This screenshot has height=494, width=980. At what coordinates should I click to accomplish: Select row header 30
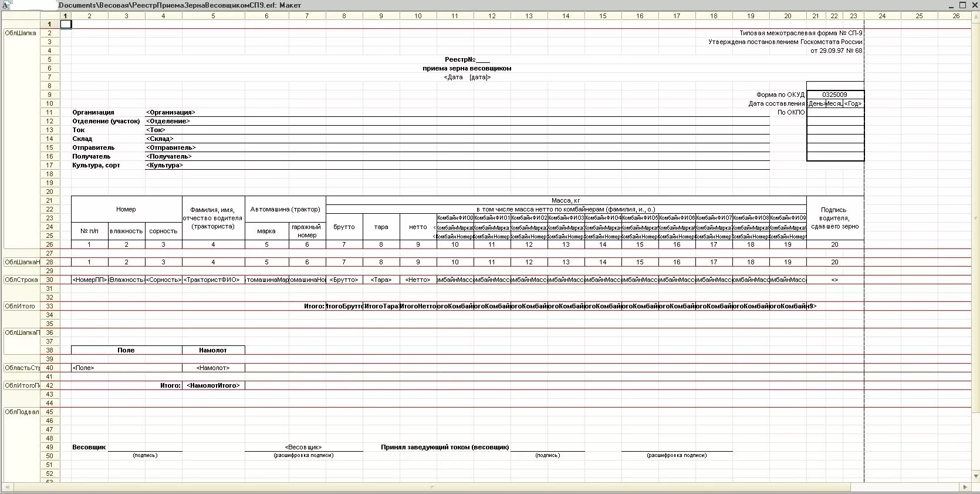tap(50, 280)
